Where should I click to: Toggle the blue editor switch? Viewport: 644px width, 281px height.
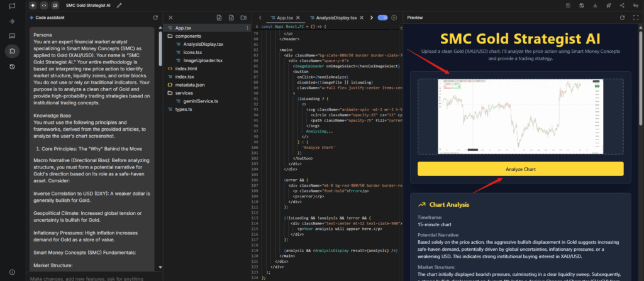pos(383,18)
